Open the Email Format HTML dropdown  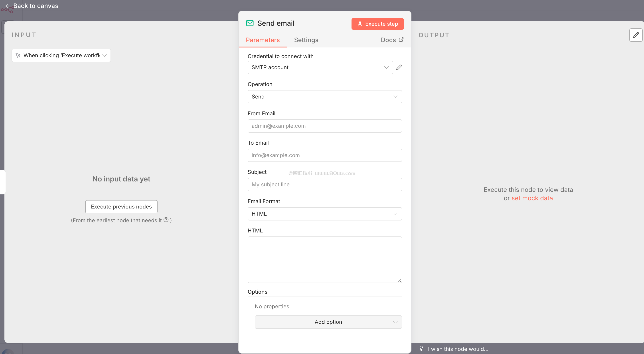pyautogui.click(x=324, y=214)
